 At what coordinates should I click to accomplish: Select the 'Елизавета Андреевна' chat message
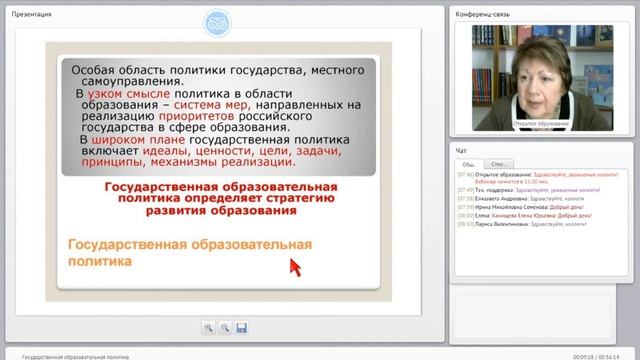point(520,199)
